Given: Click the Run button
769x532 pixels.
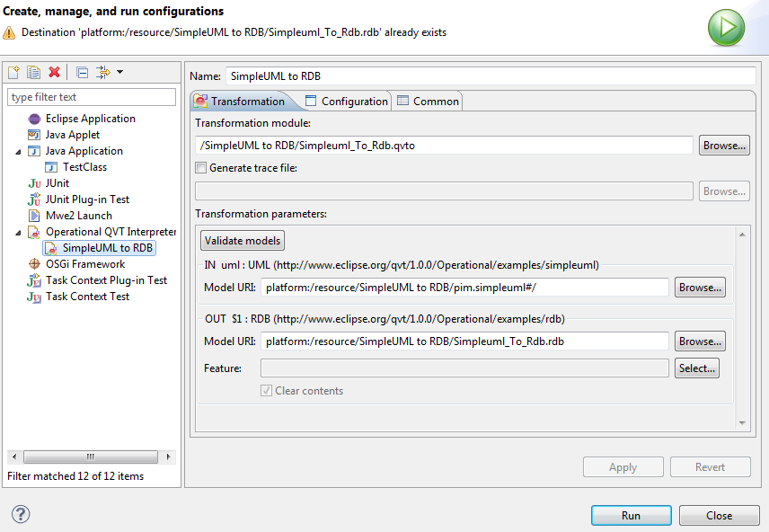Looking at the screenshot, I should click(632, 515).
